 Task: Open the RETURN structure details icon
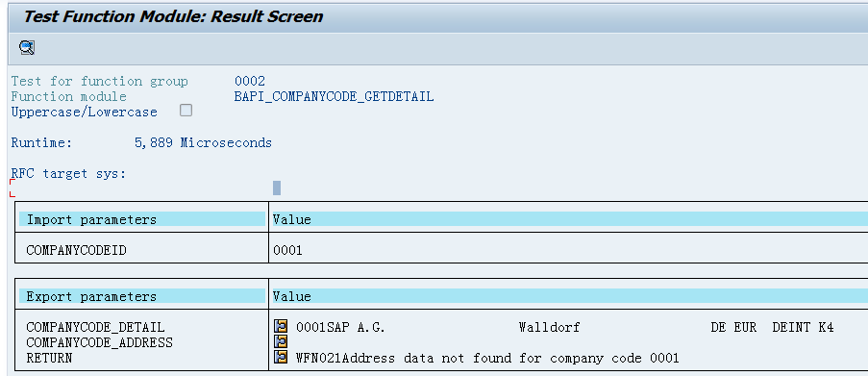281,357
